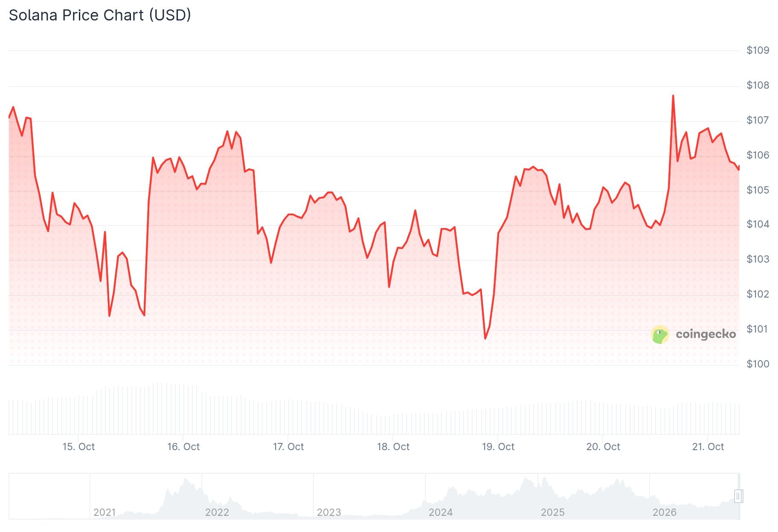Click the $100 price axis label
Viewport: 778px width, 532px height.
click(758, 364)
